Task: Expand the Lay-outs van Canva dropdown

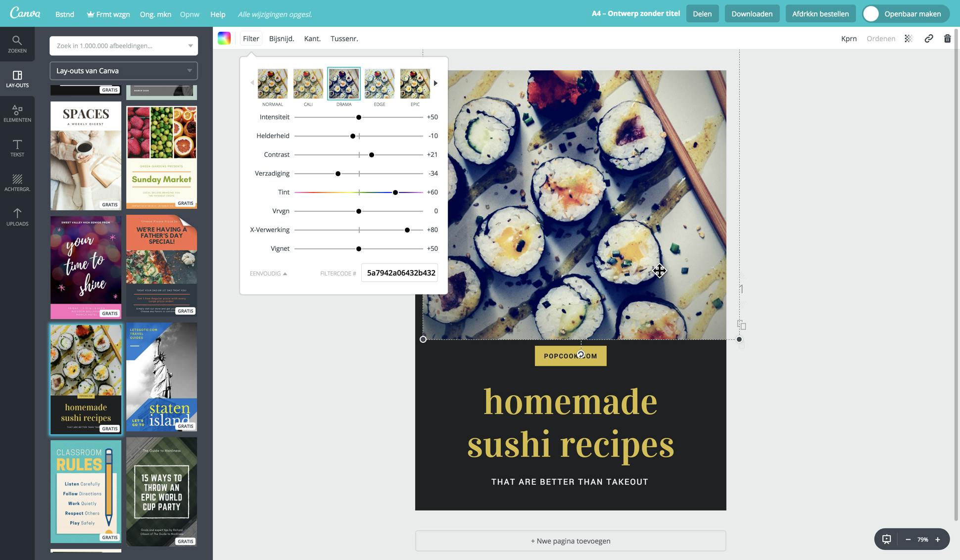Action: (x=189, y=71)
